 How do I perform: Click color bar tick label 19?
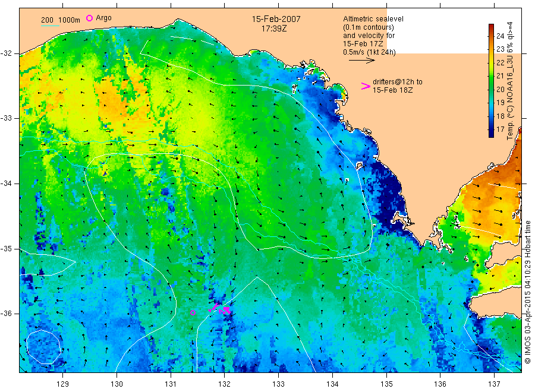(x=500, y=103)
